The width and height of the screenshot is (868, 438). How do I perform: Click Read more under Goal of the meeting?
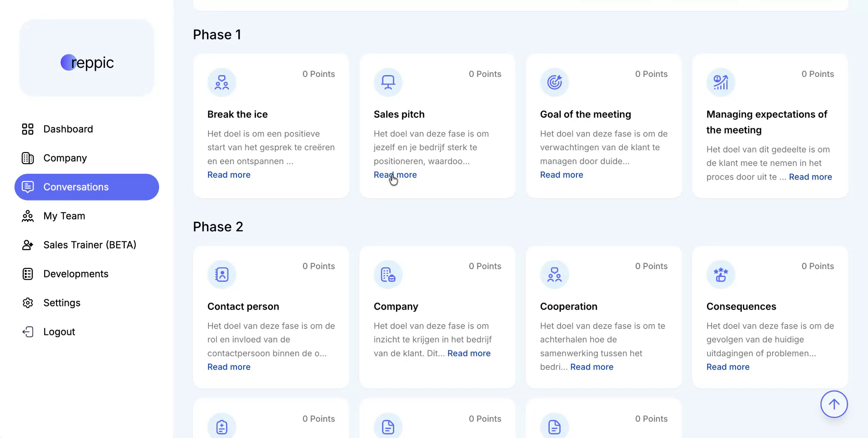coord(561,175)
